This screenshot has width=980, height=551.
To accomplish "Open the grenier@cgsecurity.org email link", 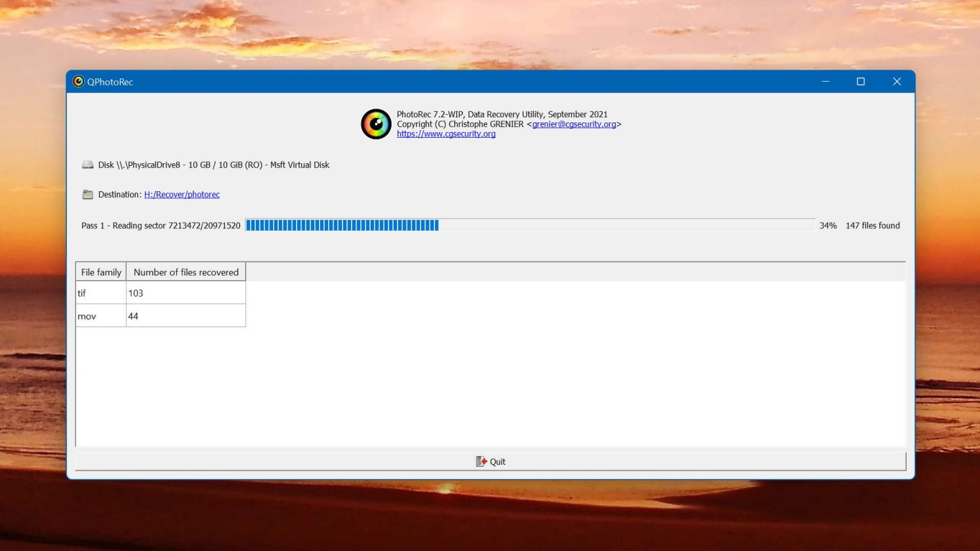I will click(574, 124).
